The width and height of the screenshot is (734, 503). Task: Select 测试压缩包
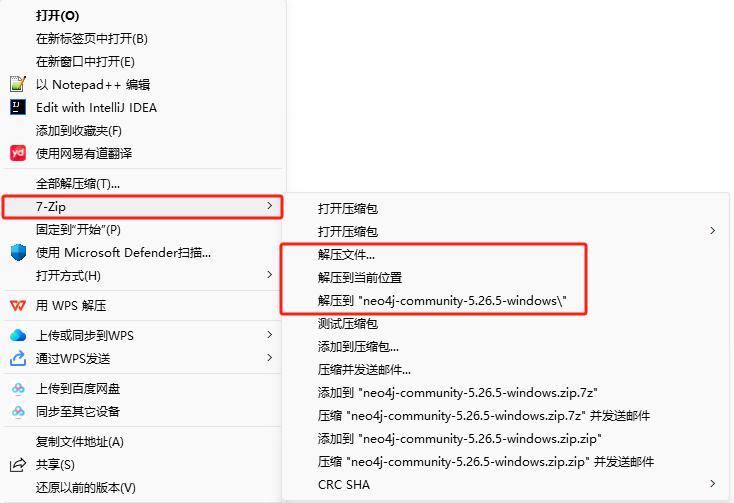348,323
